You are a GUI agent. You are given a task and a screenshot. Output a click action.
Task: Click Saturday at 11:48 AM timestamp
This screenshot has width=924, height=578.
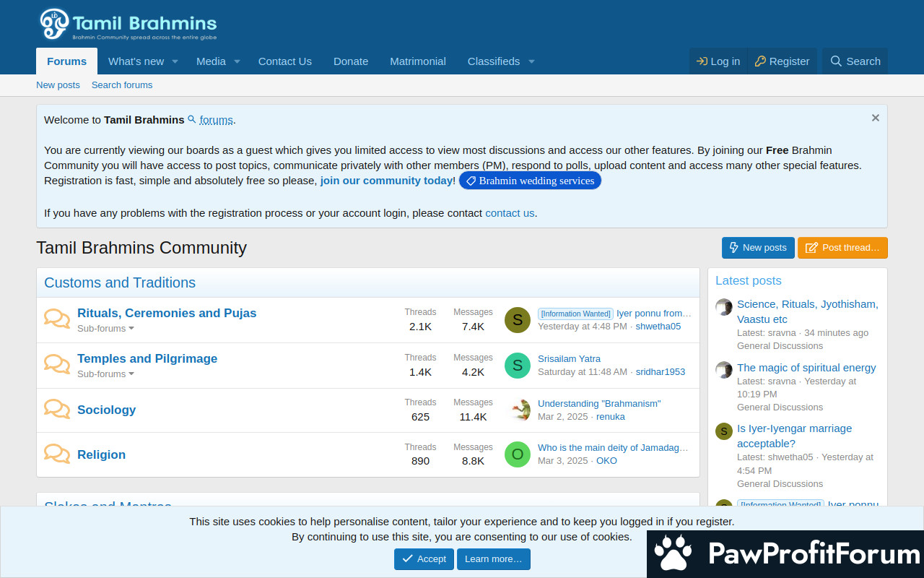coord(583,372)
